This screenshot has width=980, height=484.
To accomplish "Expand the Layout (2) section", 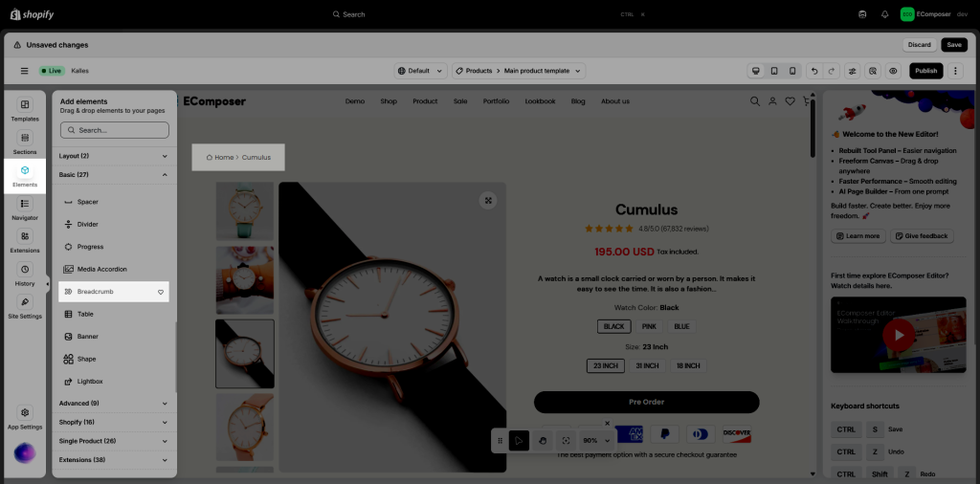I will click(x=114, y=156).
